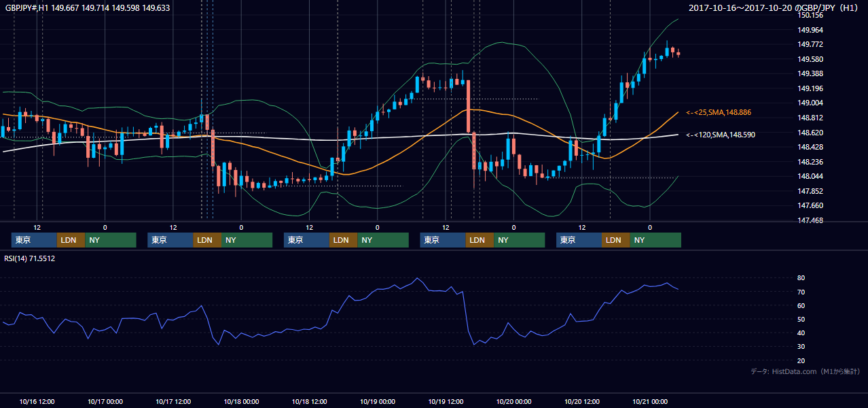Click the leftmost LDN session block
Screen dimensions: 868x408
tap(71, 240)
